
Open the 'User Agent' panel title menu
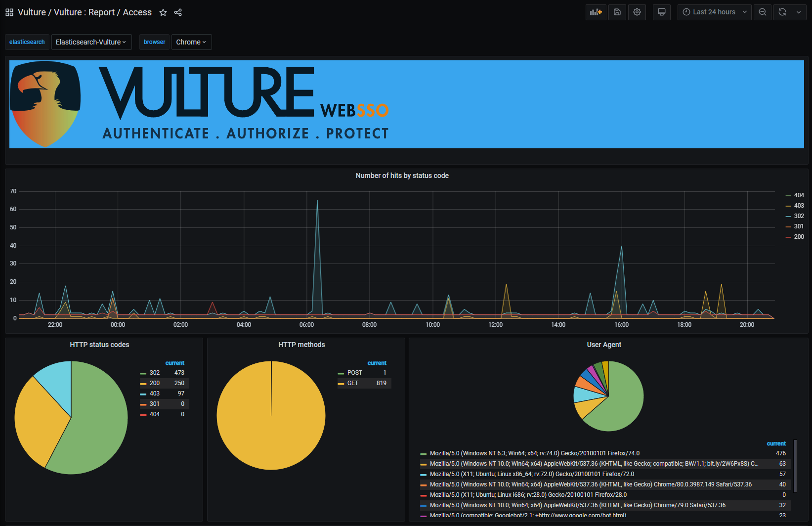point(604,345)
